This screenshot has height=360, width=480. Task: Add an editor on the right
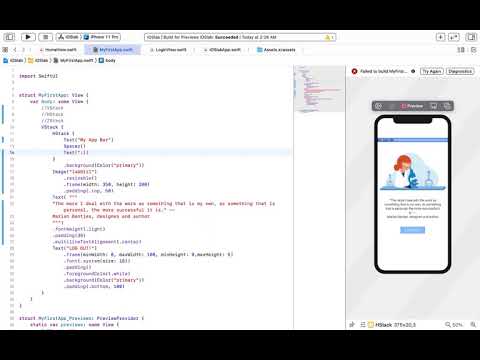pyautogui.click(x=474, y=50)
